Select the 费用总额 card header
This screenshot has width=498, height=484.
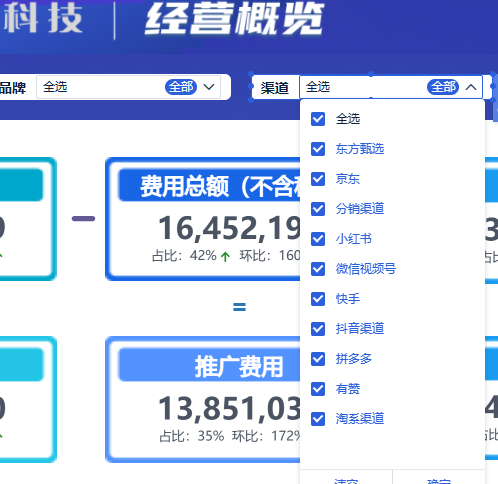[210, 185]
